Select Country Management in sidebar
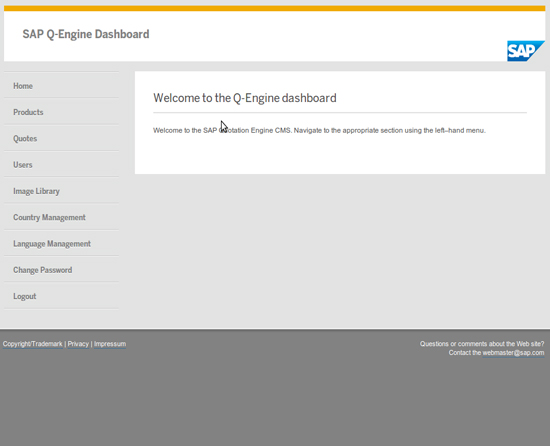The image size is (550, 446). (49, 217)
